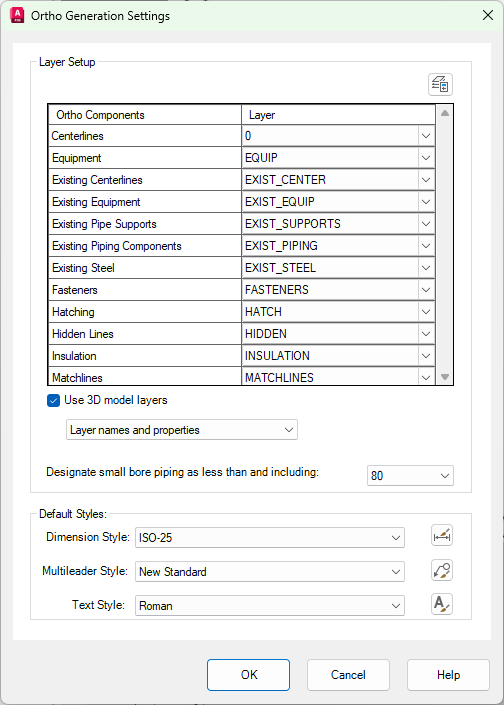
Task: Open the Existing Pipe Supports layer dropdown
Action: coord(426,224)
